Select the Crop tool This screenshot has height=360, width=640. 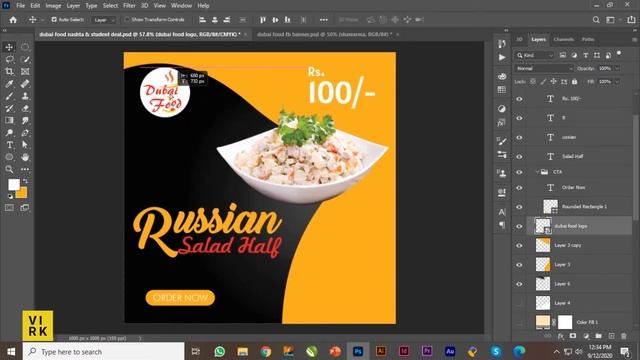point(9,71)
